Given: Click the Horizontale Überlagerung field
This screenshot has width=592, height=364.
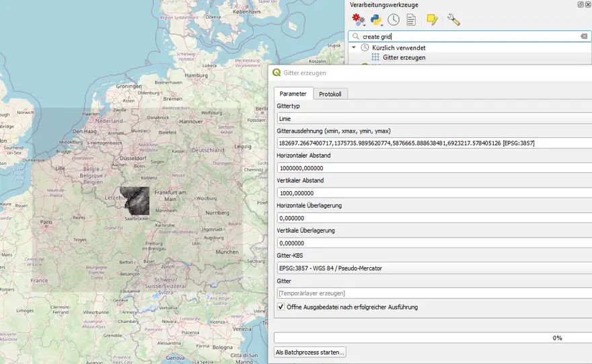Looking at the screenshot, I should 434,218.
